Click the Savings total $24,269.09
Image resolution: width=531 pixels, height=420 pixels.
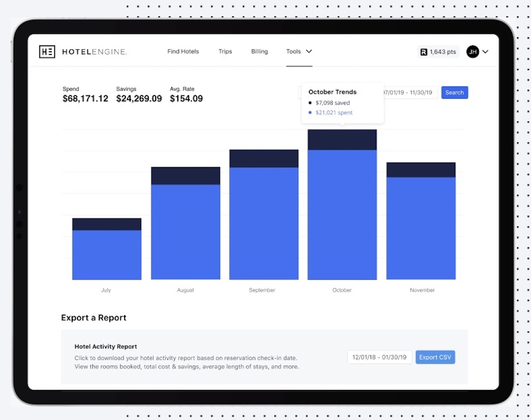click(139, 98)
